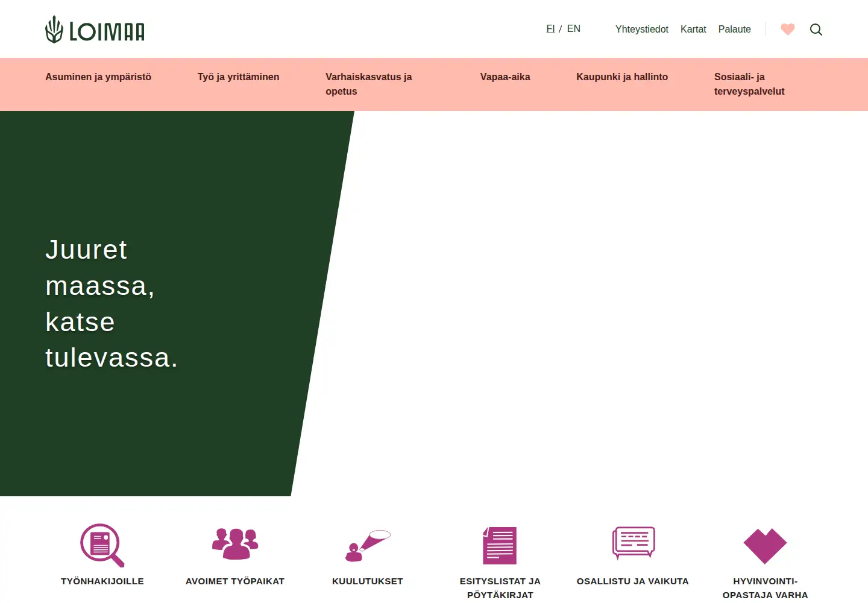Open the Yhteystiedot link
868x603 pixels.
tap(642, 30)
